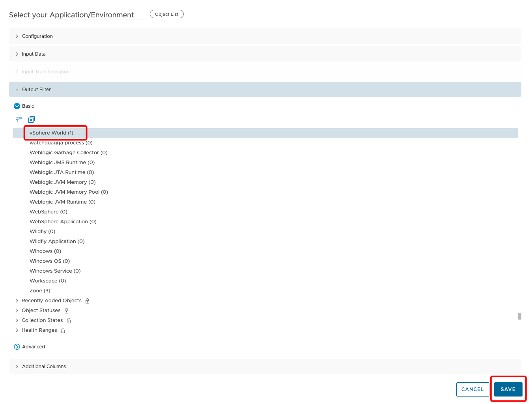This screenshot has height=404, width=532.
Task: Select Zone (3) in the object type list
Action: [40, 290]
